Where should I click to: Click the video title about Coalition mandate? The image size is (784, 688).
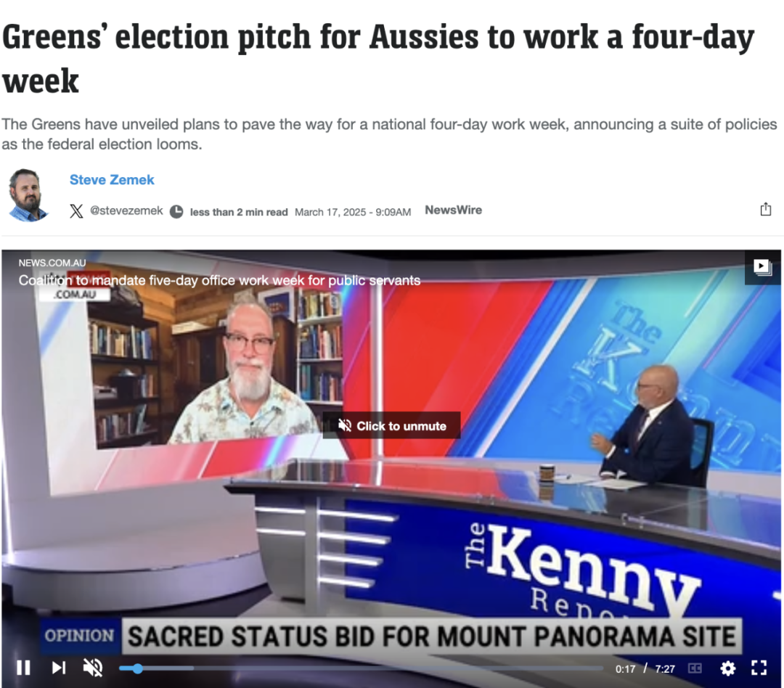(219, 281)
